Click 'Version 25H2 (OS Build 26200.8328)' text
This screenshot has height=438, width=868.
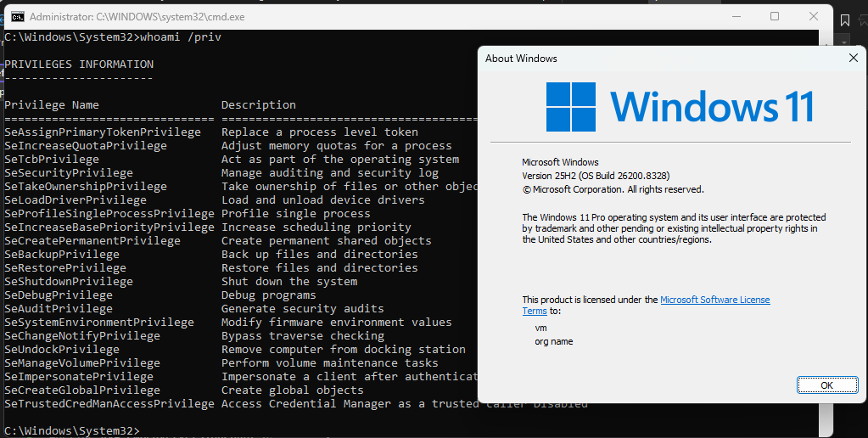pyautogui.click(x=596, y=176)
